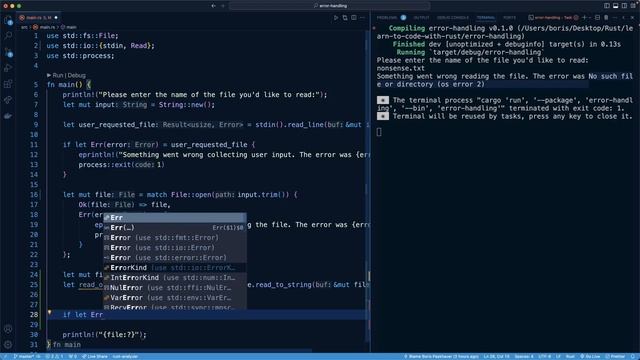Open the Accounts menu icon

[x=8, y=329]
